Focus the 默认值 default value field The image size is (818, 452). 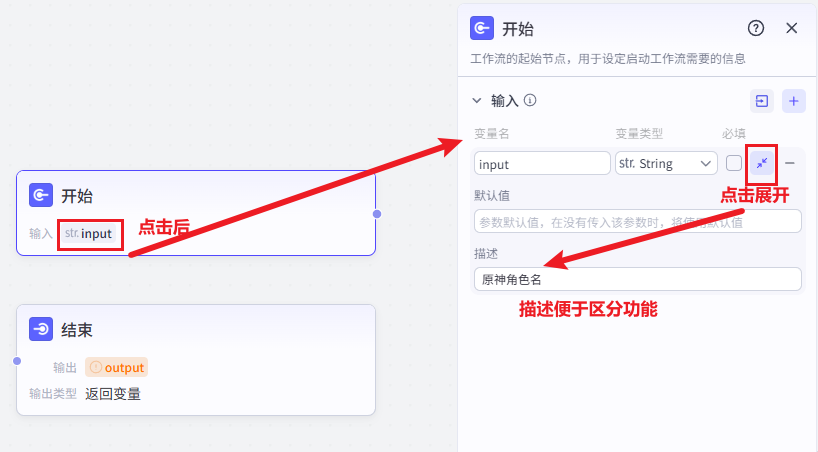(637, 221)
